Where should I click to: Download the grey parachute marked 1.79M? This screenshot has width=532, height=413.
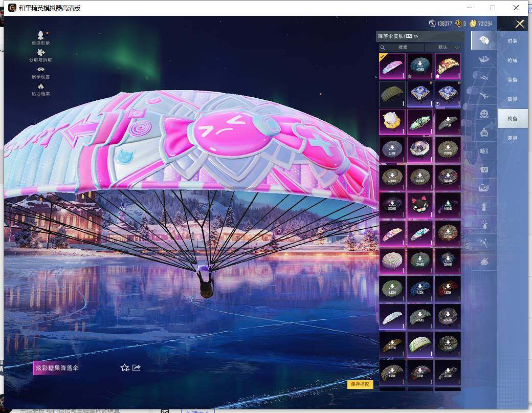[x=448, y=122]
